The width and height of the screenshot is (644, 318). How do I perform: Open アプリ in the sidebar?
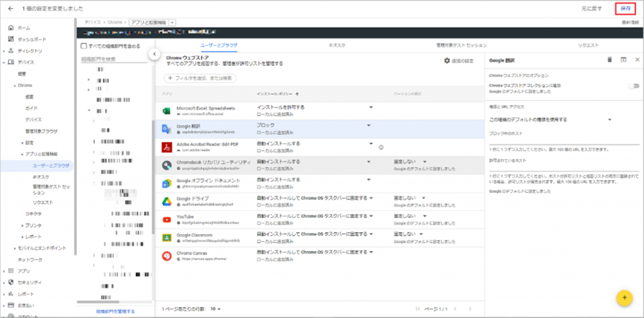tap(24, 271)
